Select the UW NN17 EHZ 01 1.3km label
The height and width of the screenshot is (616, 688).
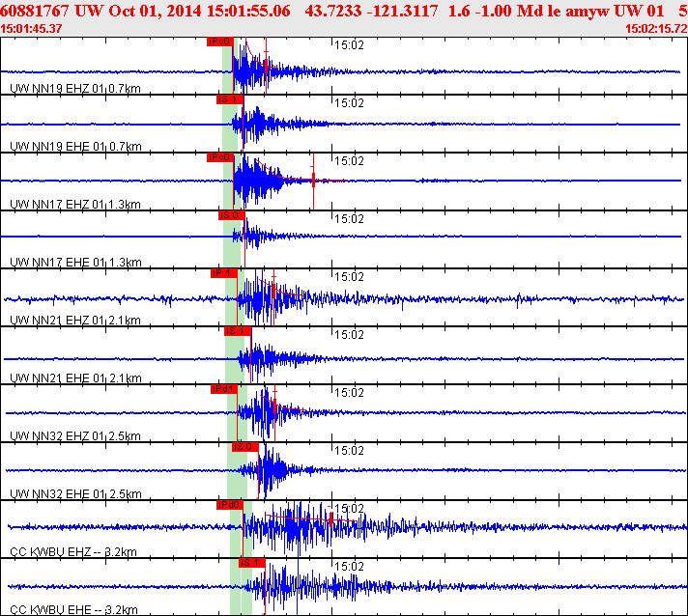pos(75,205)
